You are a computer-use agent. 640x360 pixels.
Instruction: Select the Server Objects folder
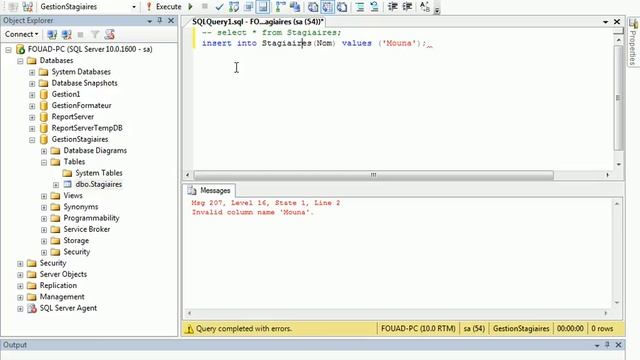(63, 274)
